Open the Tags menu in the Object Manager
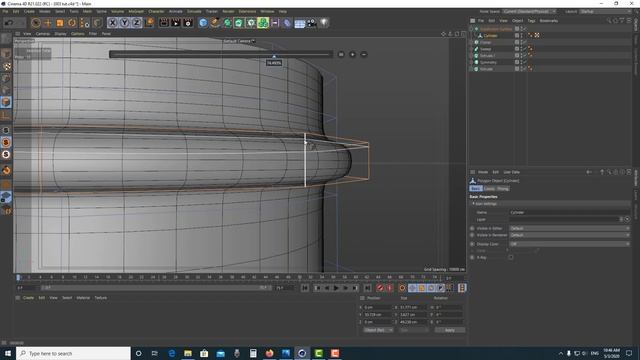 pos(531,20)
